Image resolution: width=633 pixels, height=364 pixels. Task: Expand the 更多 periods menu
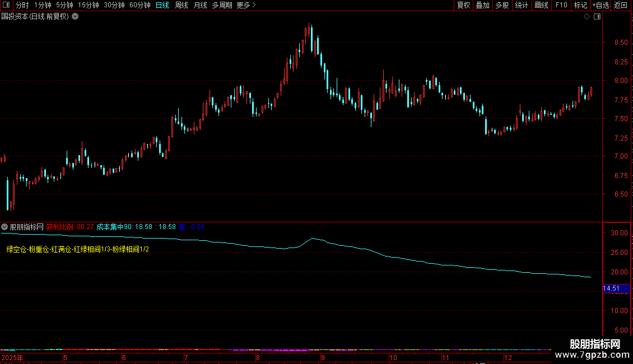246,5
